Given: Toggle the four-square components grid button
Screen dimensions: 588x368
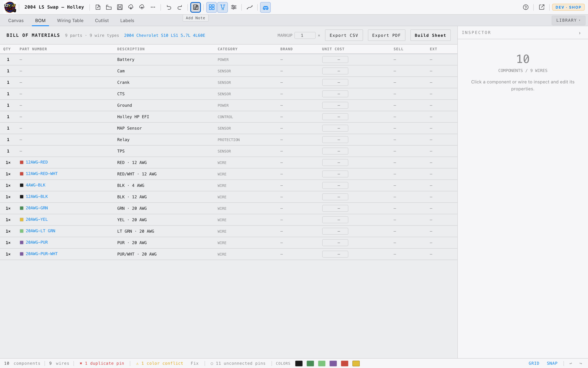Looking at the screenshot, I should tap(212, 7).
